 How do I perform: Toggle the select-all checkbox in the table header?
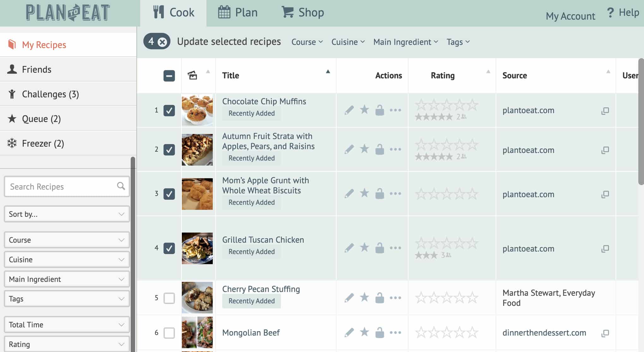[x=169, y=76]
